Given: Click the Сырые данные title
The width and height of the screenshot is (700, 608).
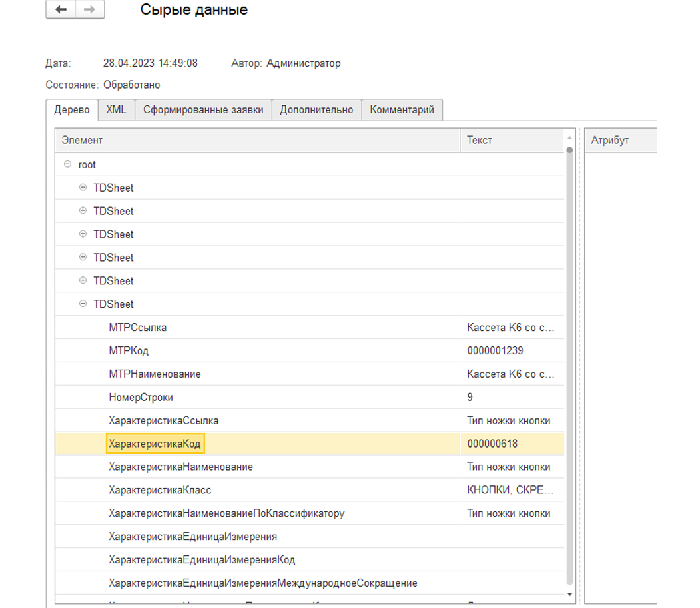Looking at the screenshot, I should pos(194,9).
